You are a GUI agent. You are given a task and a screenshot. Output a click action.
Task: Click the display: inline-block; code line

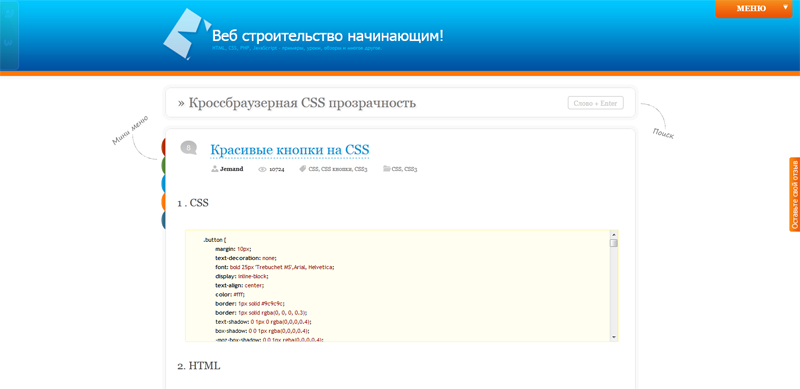tap(242, 276)
